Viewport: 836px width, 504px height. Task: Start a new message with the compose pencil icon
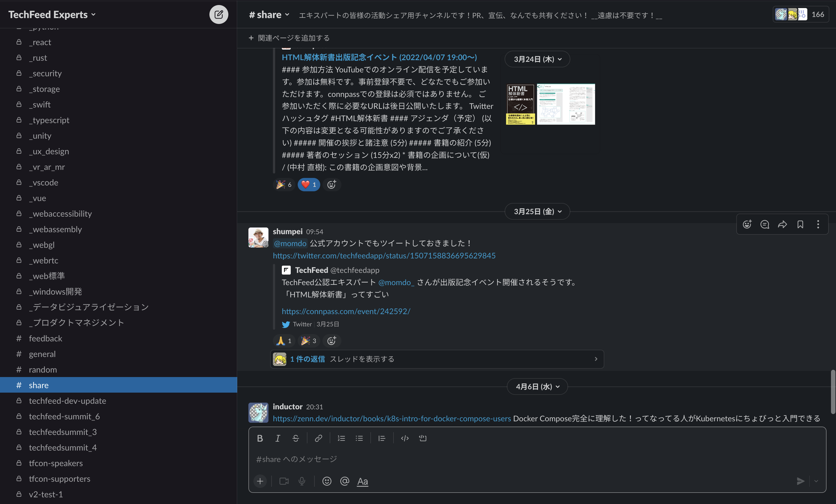219,14
